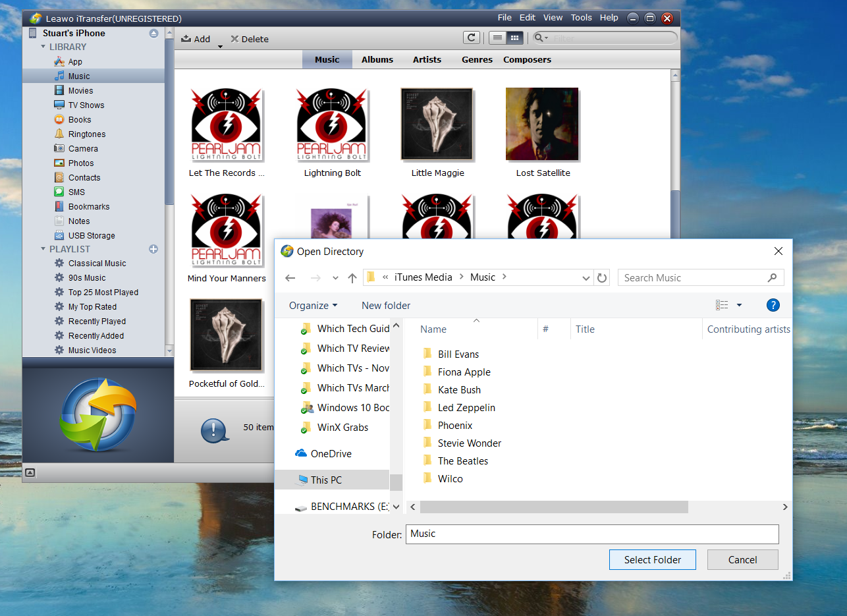Switch to the Composers tab
The width and height of the screenshot is (847, 616).
[x=527, y=59]
